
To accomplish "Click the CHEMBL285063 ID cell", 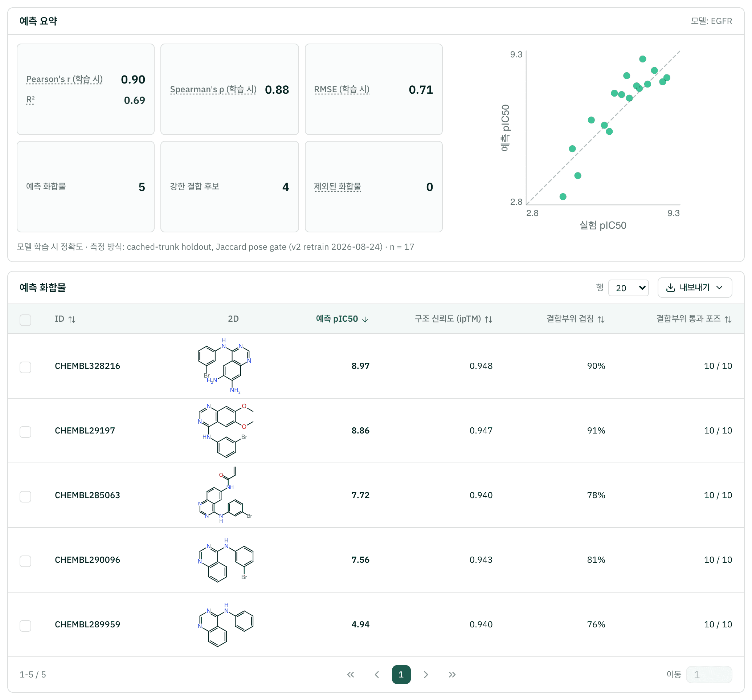I will pyautogui.click(x=87, y=495).
